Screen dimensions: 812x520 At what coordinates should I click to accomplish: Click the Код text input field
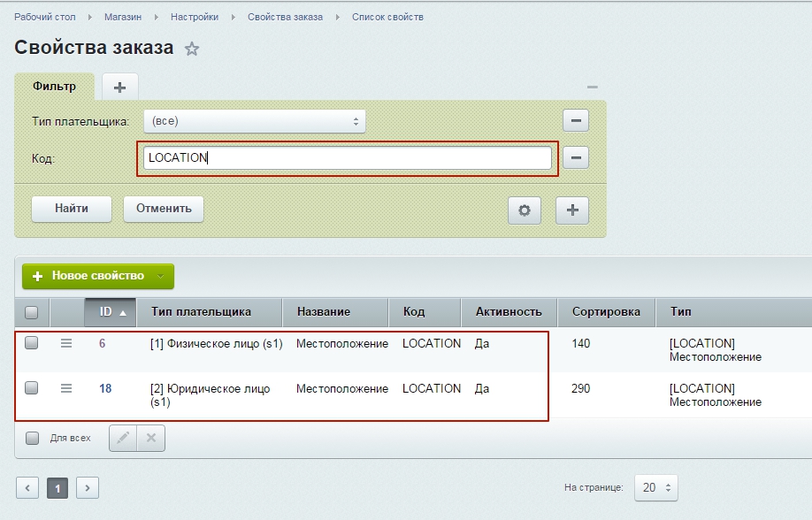(x=347, y=158)
